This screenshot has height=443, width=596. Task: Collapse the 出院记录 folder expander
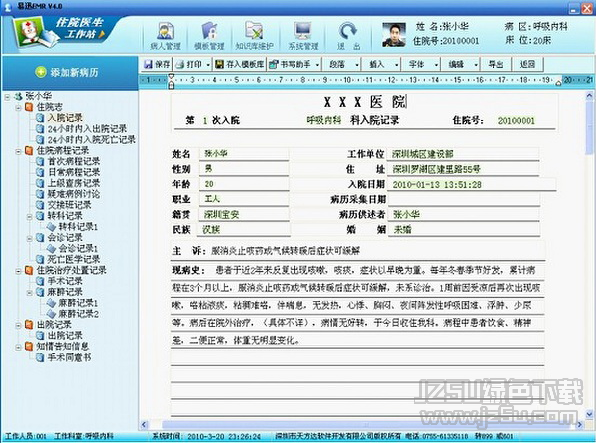(18, 325)
